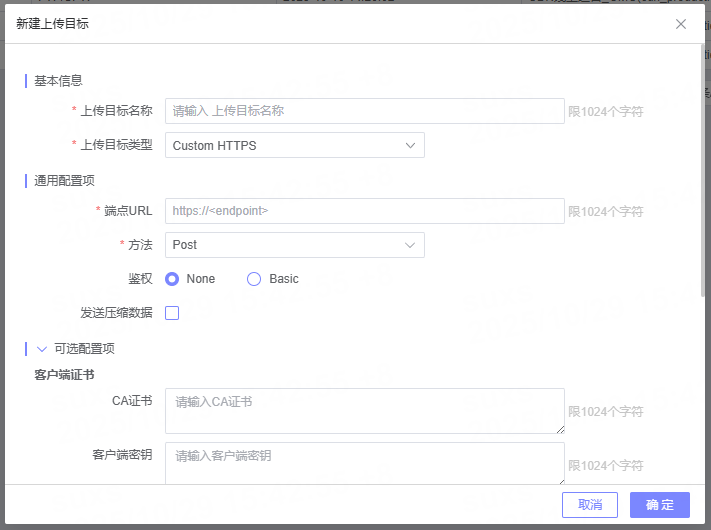Enable the 发送压缩数据 checkbox

coord(172,313)
